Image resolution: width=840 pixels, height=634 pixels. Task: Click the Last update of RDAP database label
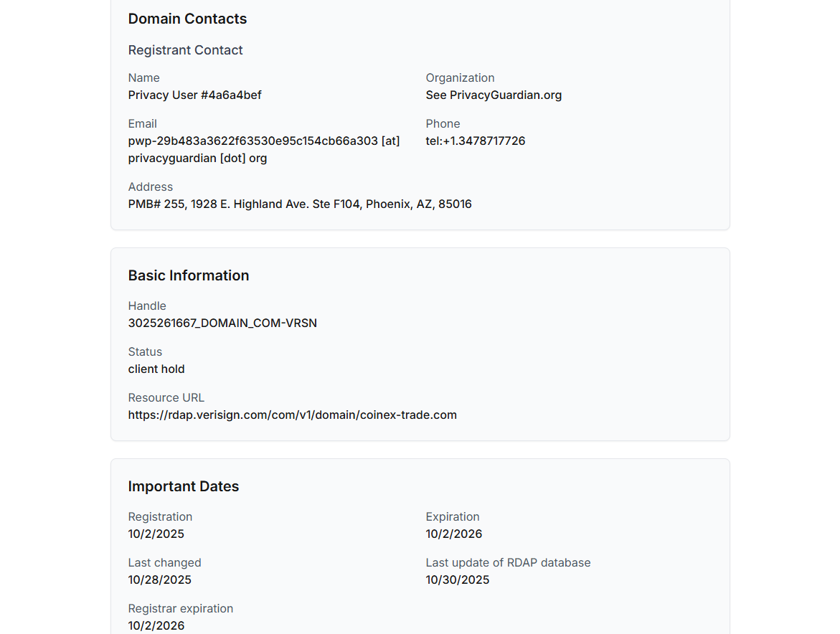tap(508, 563)
